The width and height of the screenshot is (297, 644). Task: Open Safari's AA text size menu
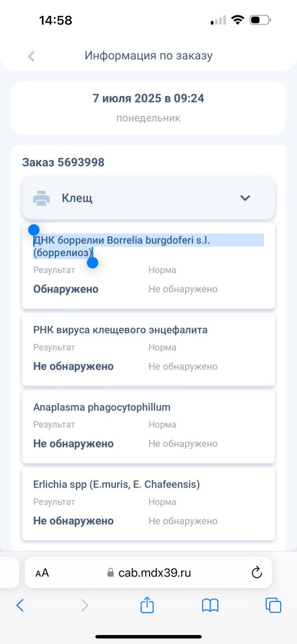pyautogui.click(x=42, y=573)
